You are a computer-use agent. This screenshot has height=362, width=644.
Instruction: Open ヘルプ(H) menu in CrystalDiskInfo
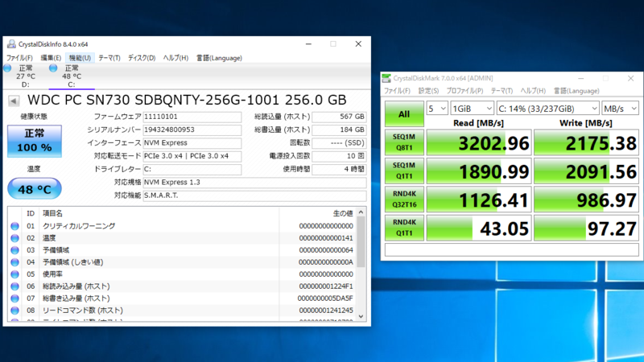[175, 58]
